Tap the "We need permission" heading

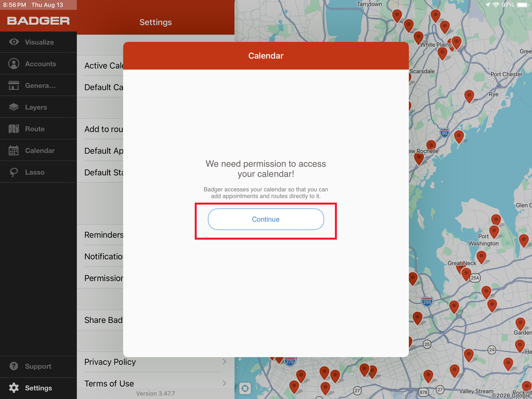tap(266, 169)
